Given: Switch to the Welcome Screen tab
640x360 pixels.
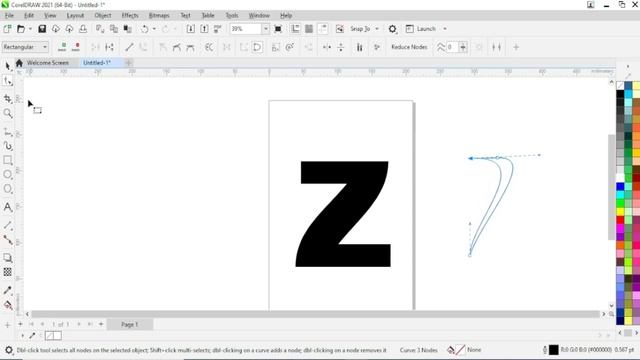Looking at the screenshot, I should (x=47, y=63).
